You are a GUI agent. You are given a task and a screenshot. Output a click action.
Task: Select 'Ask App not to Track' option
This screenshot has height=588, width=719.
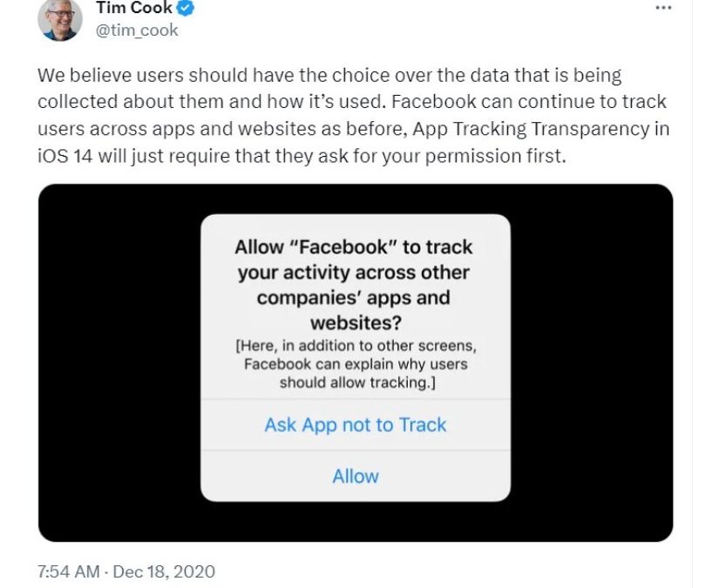pyautogui.click(x=356, y=425)
